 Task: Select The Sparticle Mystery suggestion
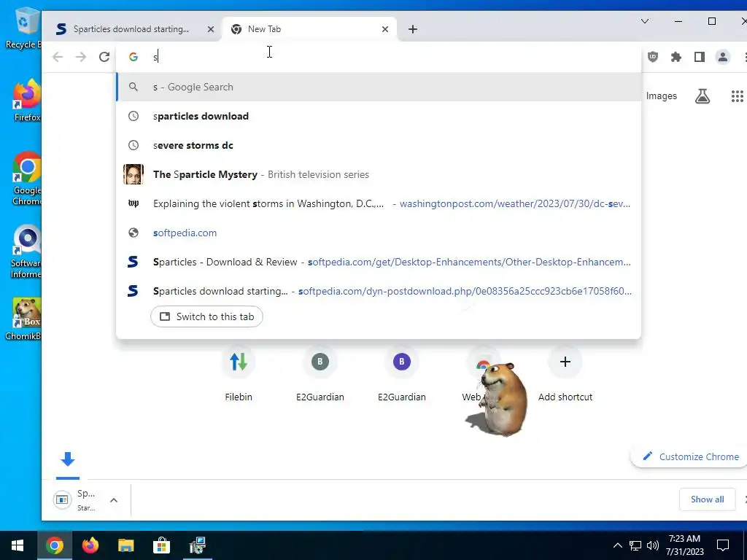point(379,174)
